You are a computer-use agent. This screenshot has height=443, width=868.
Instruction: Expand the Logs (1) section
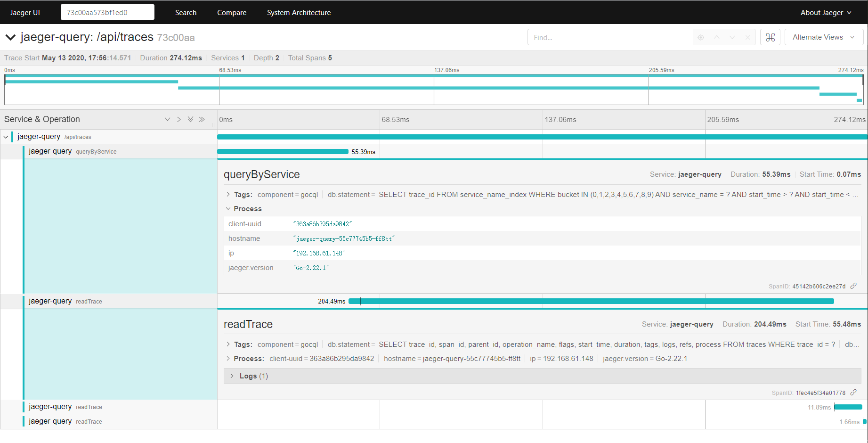pyautogui.click(x=248, y=376)
